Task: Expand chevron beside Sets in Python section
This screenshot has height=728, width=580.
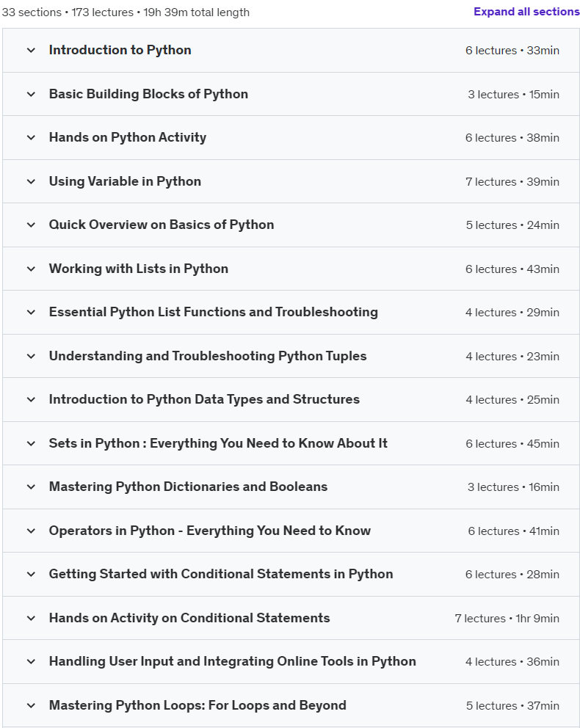Action: 31,443
